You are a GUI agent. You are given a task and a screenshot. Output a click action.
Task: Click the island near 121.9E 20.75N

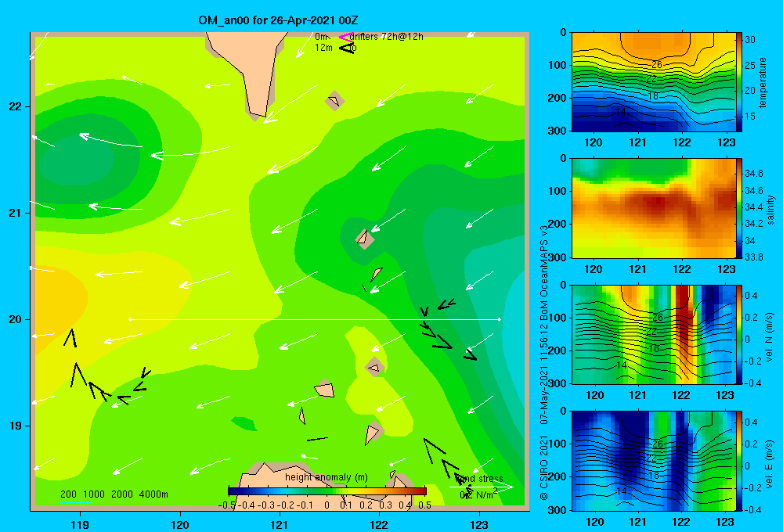(x=365, y=239)
